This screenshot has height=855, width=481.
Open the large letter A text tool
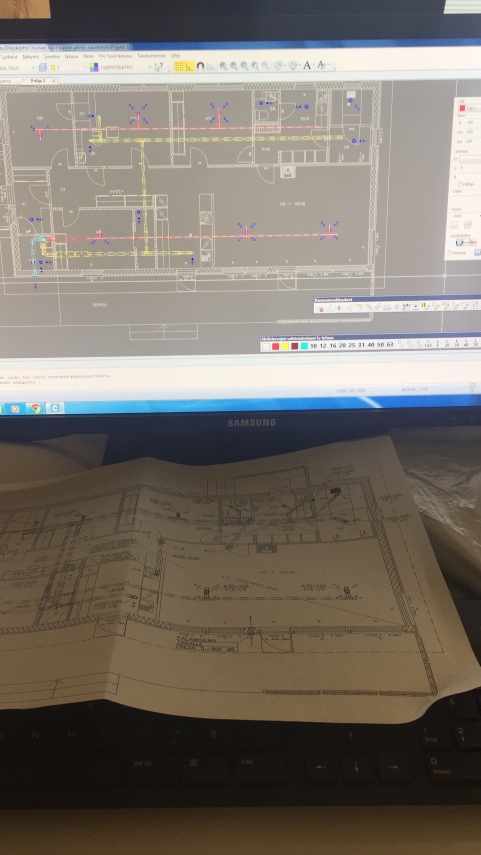click(x=307, y=65)
